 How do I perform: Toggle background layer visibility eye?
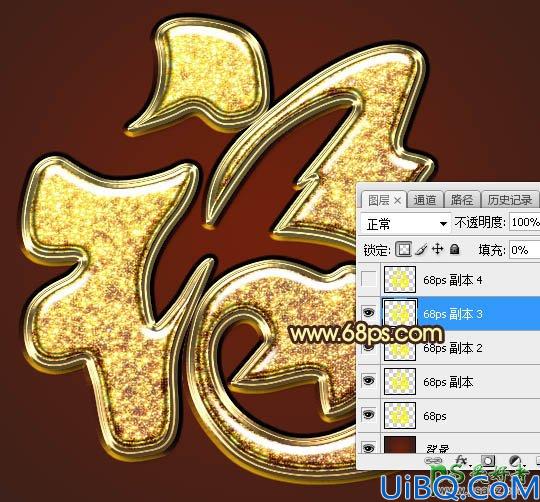pos(368,448)
